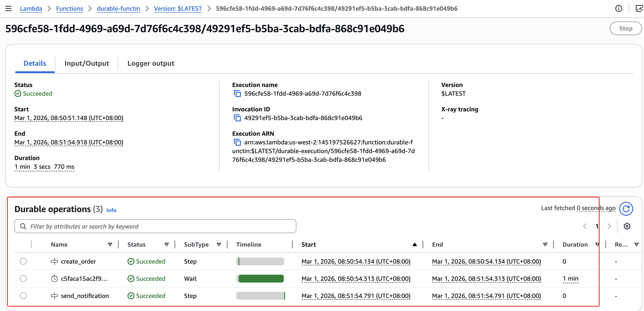Image resolution: width=644 pixels, height=311 pixels.
Task: Open the SubType column filter dropdown
Action: pyautogui.click(x=219, y=244)
